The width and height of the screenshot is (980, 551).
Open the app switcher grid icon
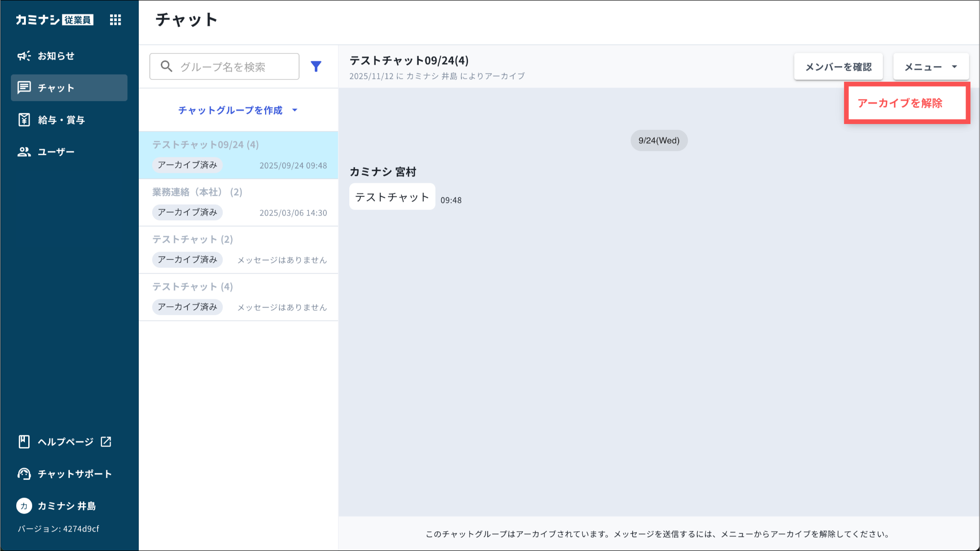coord(115,20)
